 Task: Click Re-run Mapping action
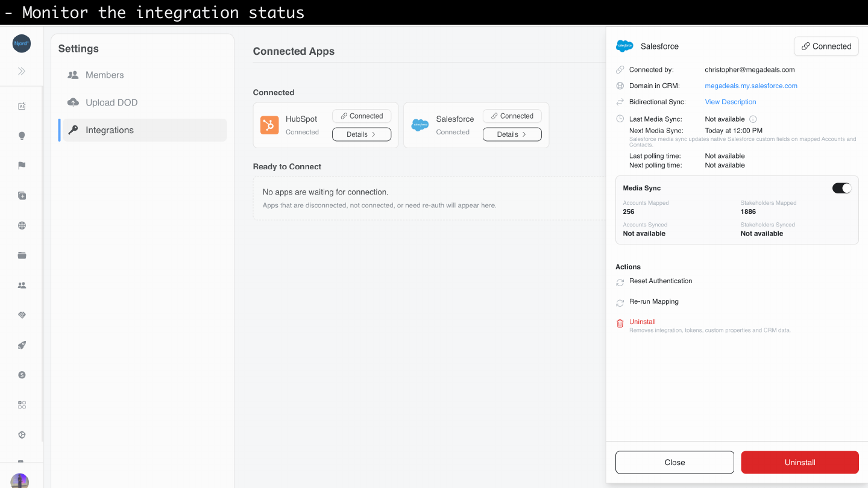click(x=654, y=301)
